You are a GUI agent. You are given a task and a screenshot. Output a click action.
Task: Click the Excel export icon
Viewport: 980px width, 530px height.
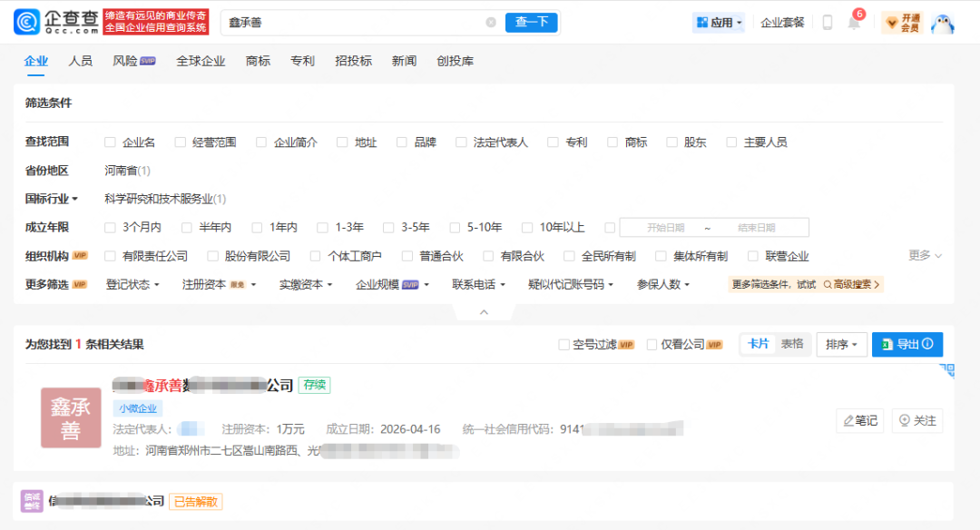click(887, 344)
